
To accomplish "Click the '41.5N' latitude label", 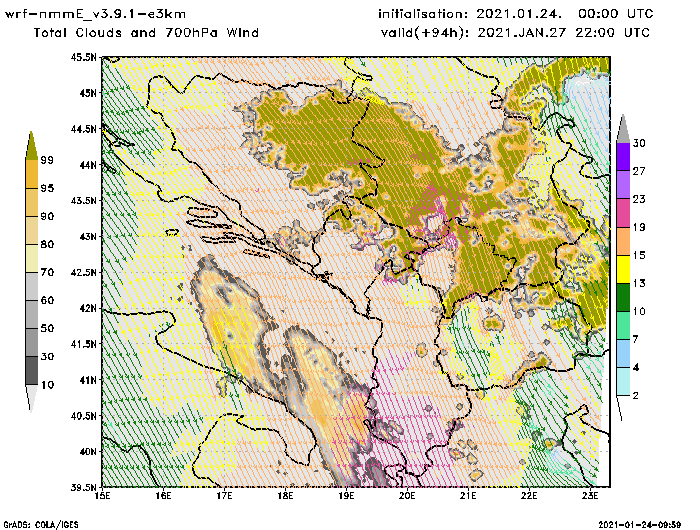I will point(83,344).
